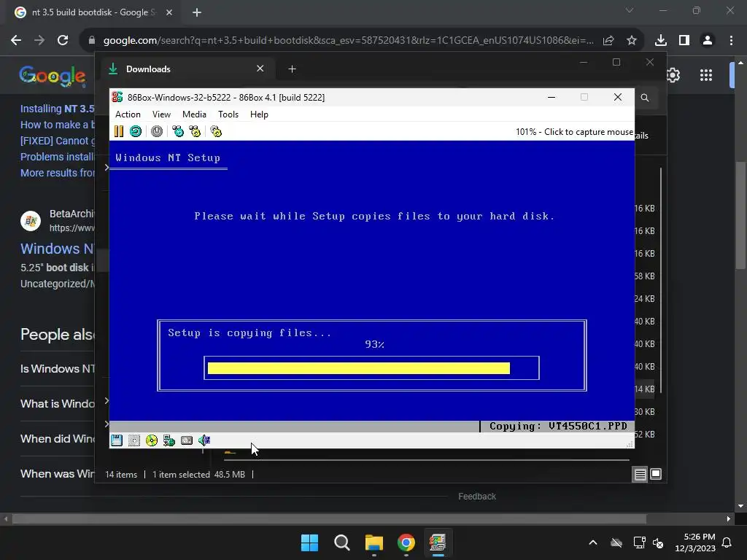Expand the 'Is Windows NT' question

[x=57, y=368]
